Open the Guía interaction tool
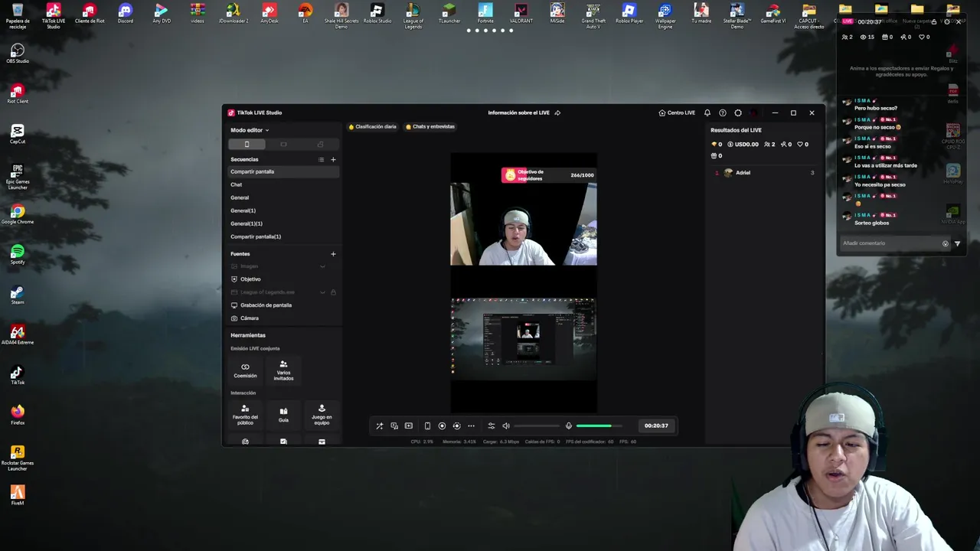Screen dimensions: 980x551 point(283,415)
